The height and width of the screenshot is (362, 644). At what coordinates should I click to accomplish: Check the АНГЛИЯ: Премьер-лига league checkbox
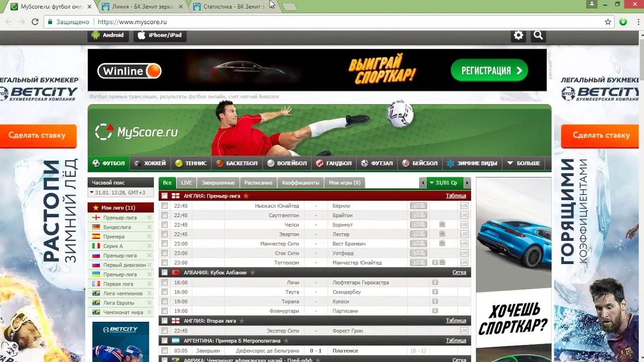point(165,196)
